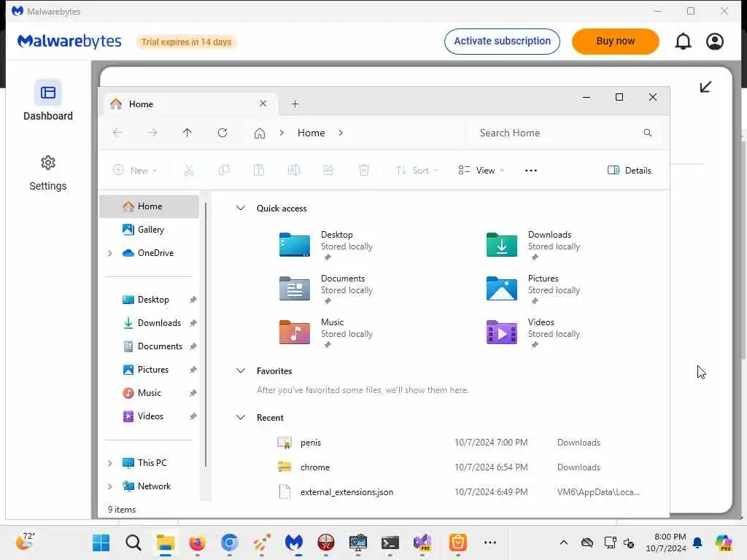Open the Malwarebytes Dashboard panel
747x560 pixels.
(x=47, y=101)
